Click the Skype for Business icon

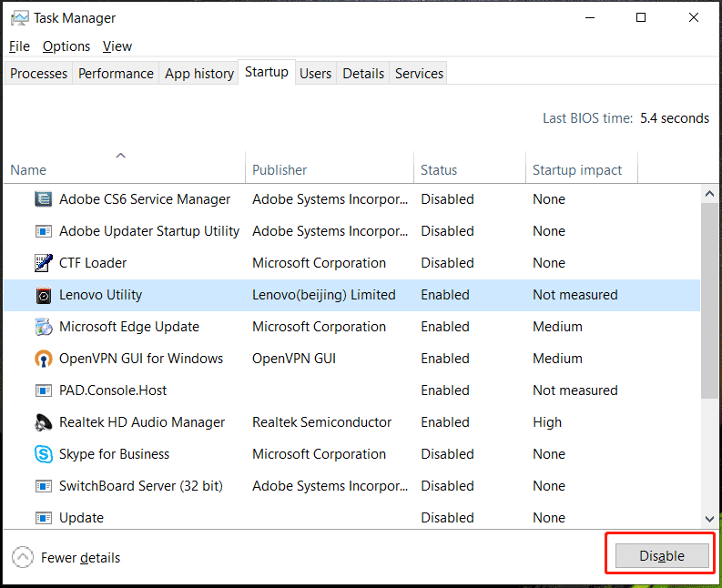44,454
